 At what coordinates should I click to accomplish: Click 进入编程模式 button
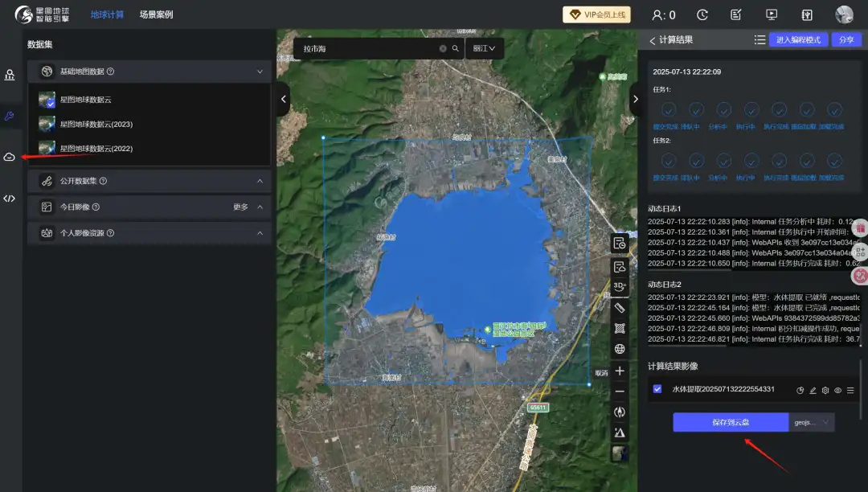point(798,40)
